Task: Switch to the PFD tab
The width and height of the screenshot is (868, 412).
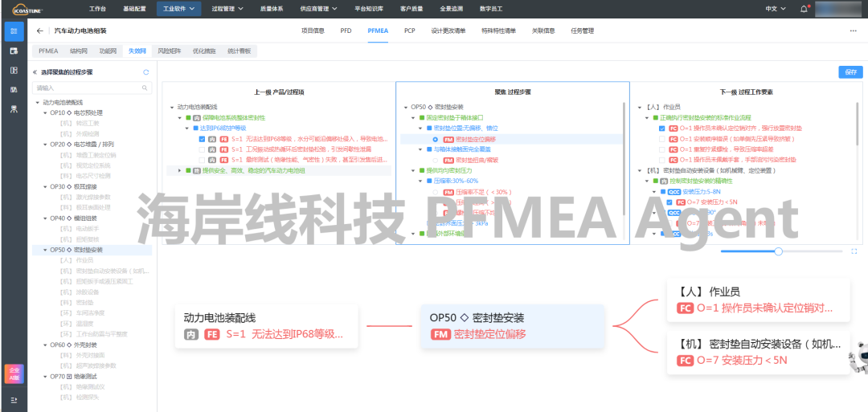Action: pos(346,31)
